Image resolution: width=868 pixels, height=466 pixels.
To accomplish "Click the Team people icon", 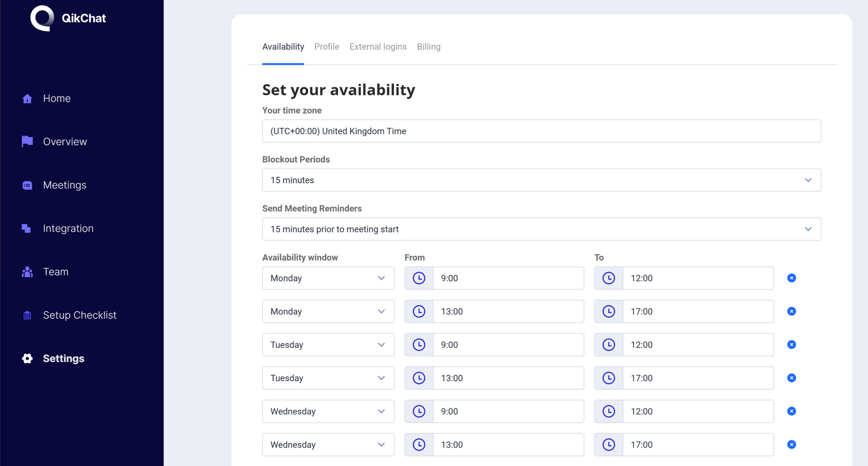I will [27, 272].
